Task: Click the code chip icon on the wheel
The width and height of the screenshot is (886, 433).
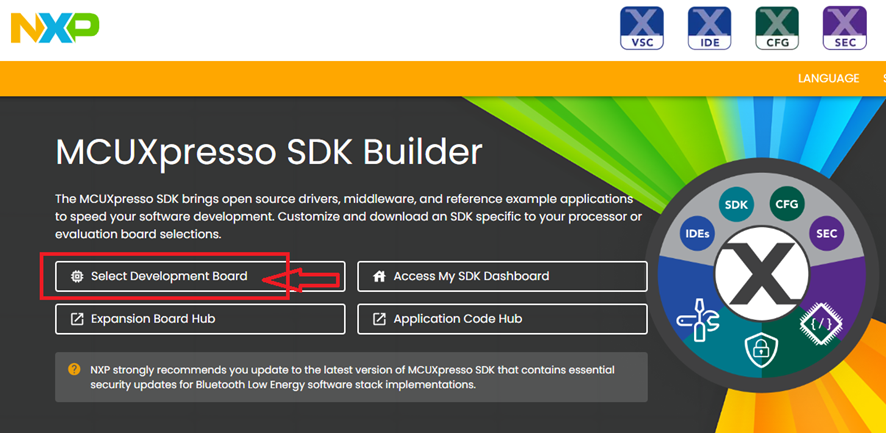Action: (x=821, y=324)
